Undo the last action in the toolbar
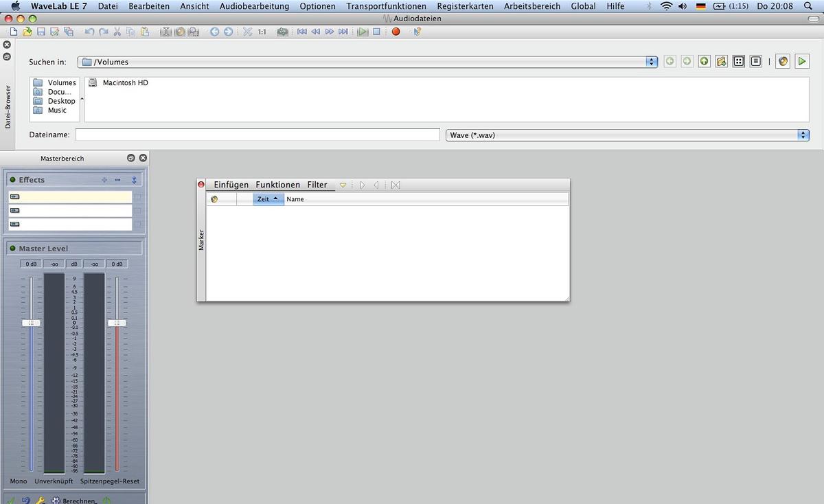Viewport: 824px width, 504px height. click(x=89, y=32)
